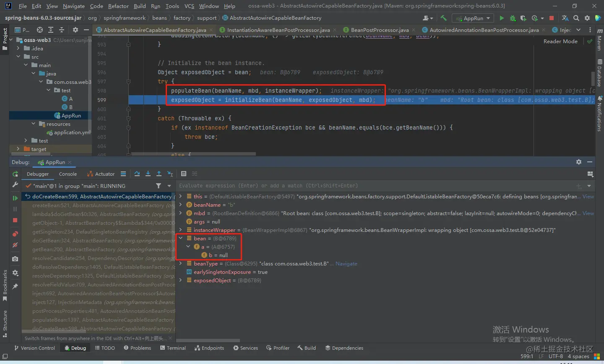Switch to Actuator tab
This screenshot has height=364, width=604.
101,174
